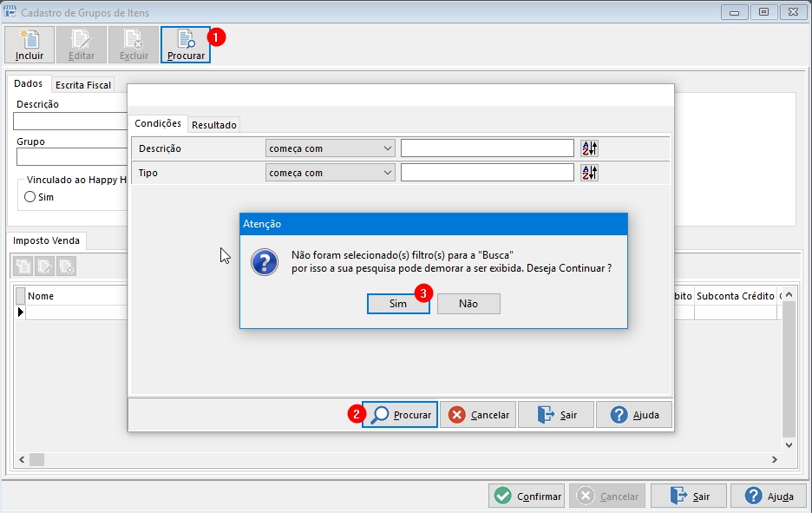Click the Subconta Crédito column header

click(736, 296)
